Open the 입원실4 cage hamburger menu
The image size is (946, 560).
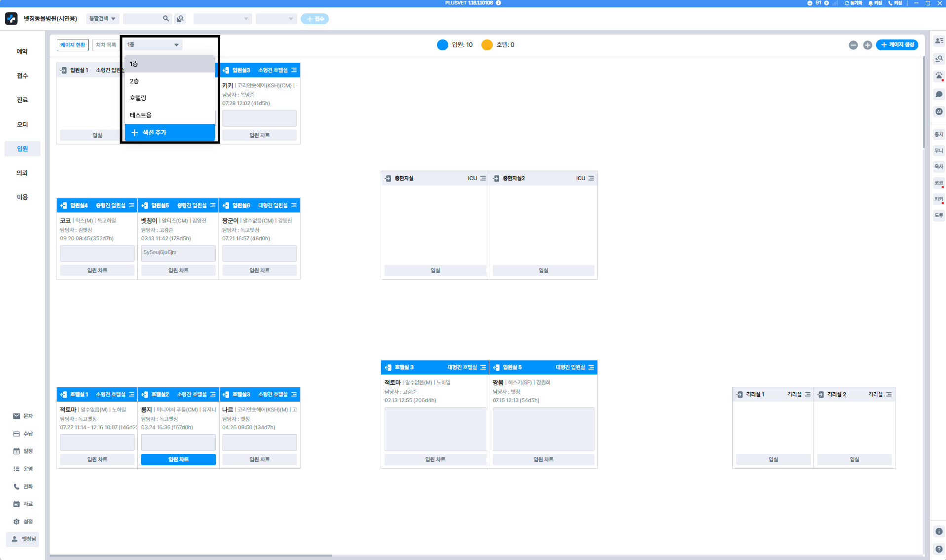click(x=132, y=205)
